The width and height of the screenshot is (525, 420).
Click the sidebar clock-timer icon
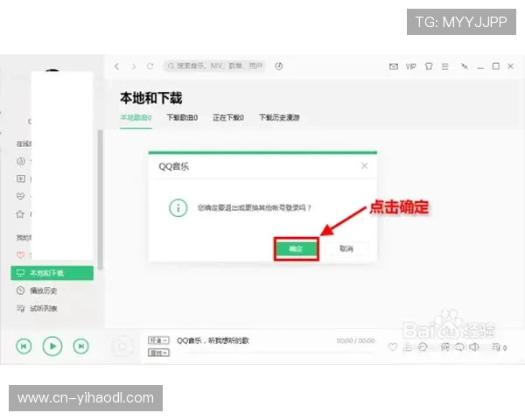(x=21, y=161)
